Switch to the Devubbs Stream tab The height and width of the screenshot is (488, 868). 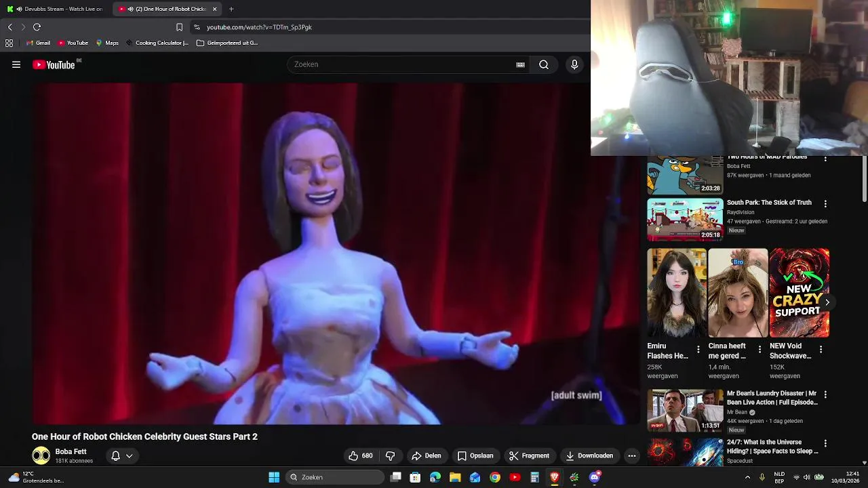tap(55, 9)
